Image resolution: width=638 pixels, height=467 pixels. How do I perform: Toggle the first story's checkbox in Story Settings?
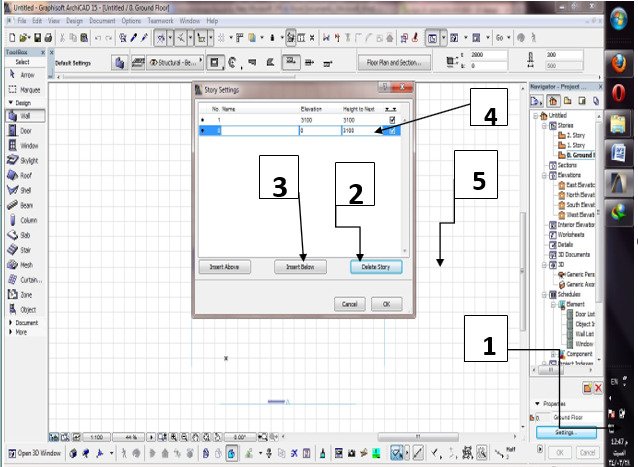tap(391, 119)
